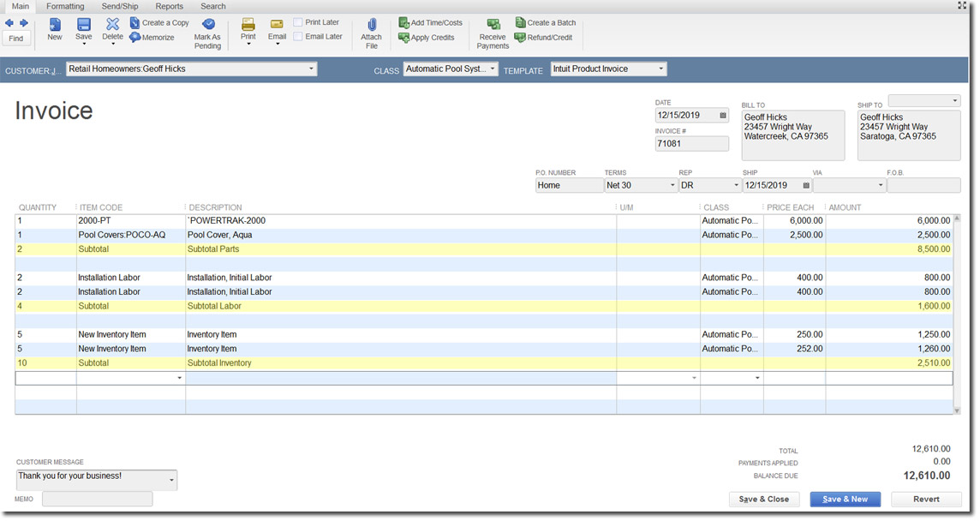Click the Refund/Credit icon
The image size is (980, 521).
click(546, 37)
